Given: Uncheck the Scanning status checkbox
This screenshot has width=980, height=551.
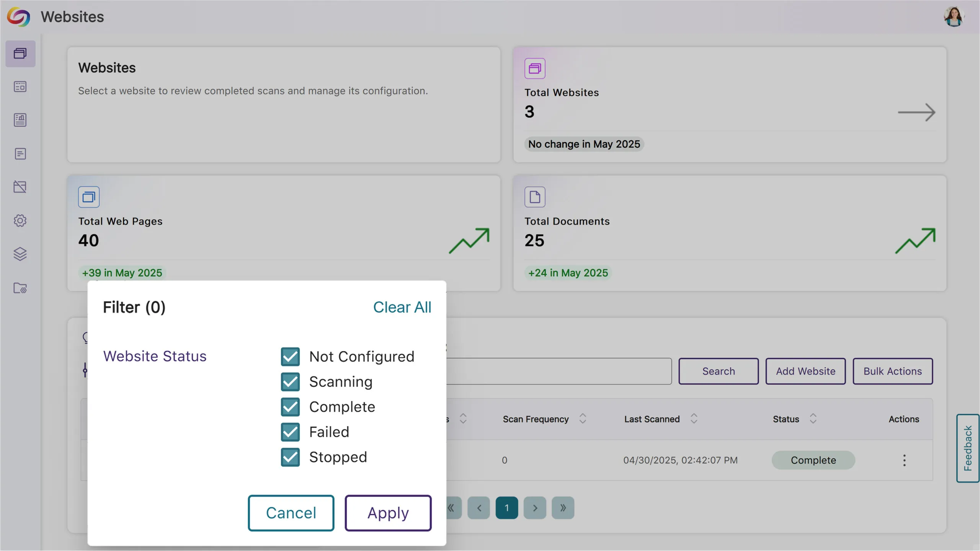Looking at the screenshot, I should (x=290, y=382).
